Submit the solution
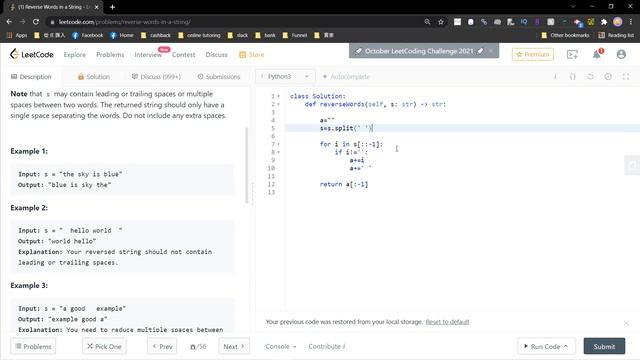The width and height of the screenshot is (640, 360). pos(604,346)
